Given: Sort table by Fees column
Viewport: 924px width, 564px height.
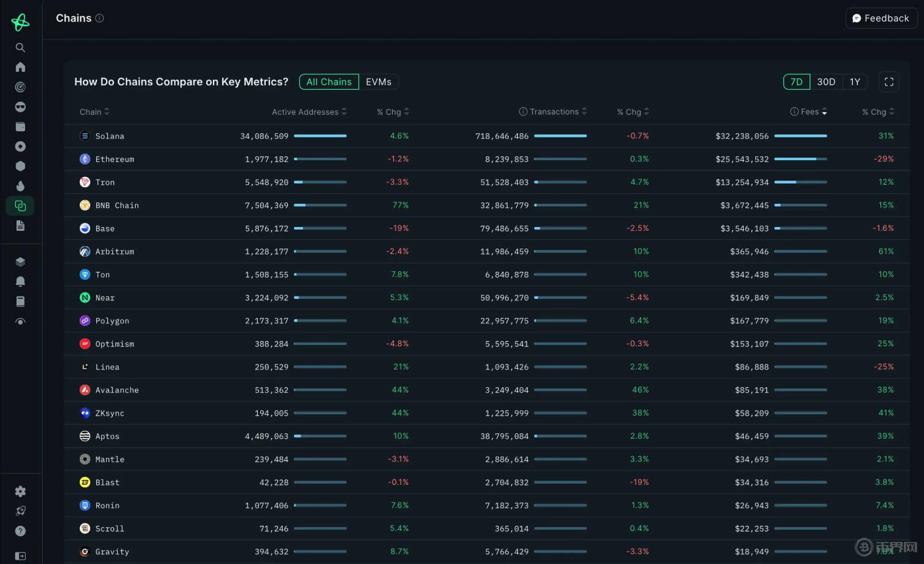Looking at the screenshot, I should coord(809,112).
